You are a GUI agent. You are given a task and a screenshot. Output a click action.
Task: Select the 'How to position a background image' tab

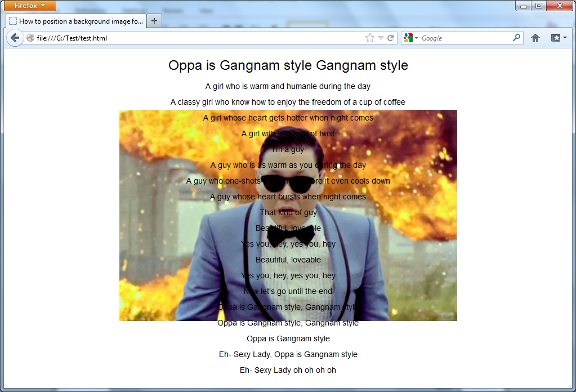point(76,21)
